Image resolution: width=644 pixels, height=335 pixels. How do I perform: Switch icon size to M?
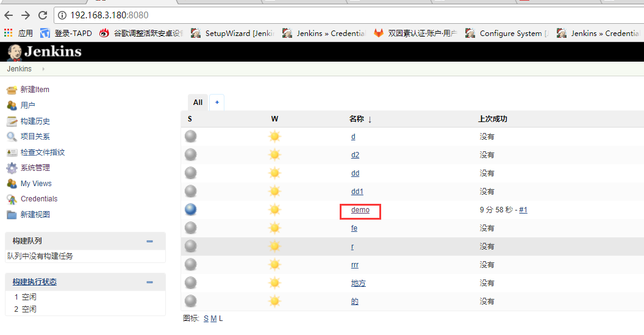[x=213, y=319]
